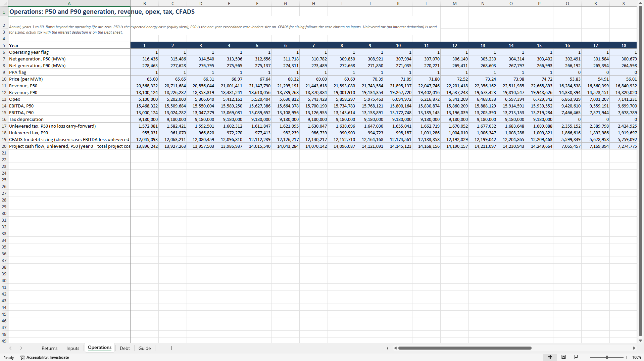Switch to Normal view icon
The height and width of the screenshot is (361, 644).
click(x=550, y=357)
